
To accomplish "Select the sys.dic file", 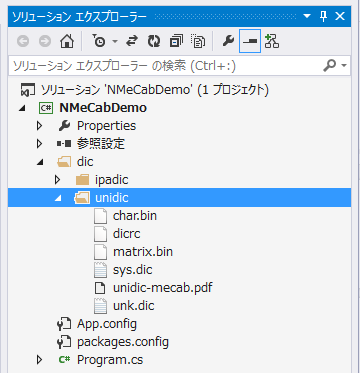I will (133, 270).
